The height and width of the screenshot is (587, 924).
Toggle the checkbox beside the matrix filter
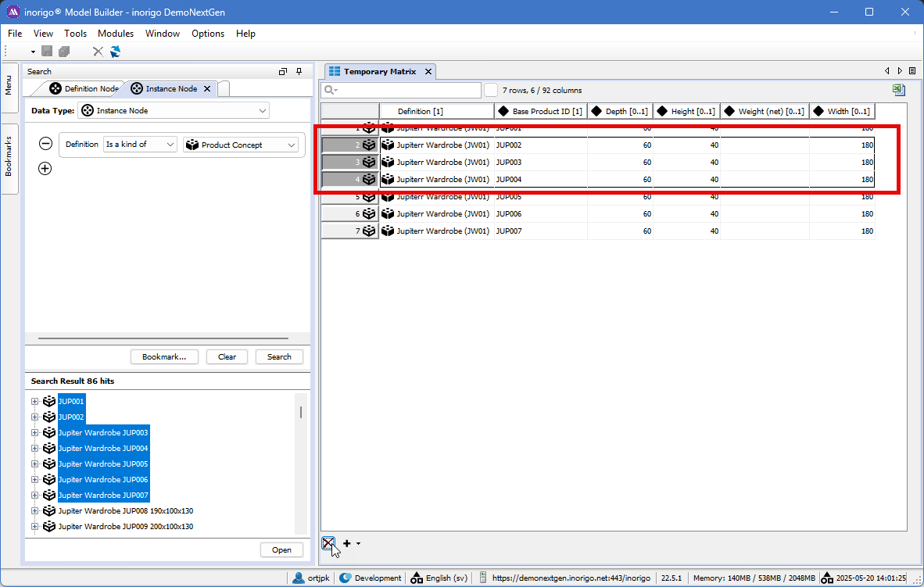click(x=491, y=90)
